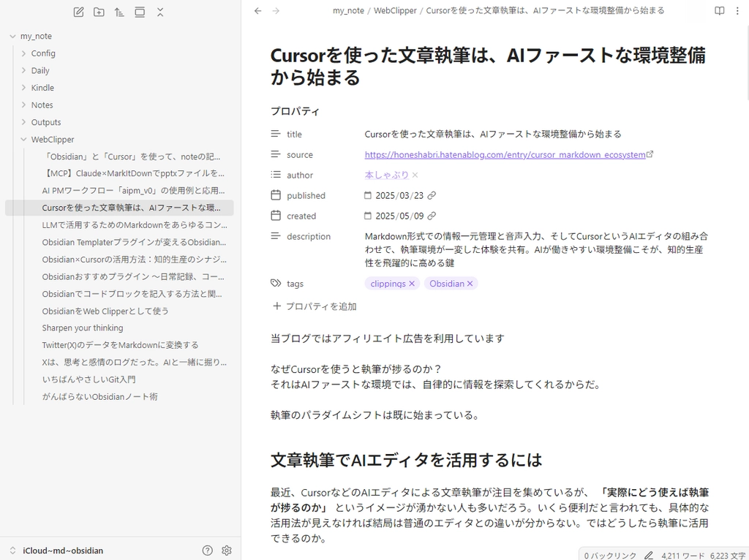Navigate back arrow
Image resolution: width=749 pixels, height=560 pixels.
coord(258,10)
